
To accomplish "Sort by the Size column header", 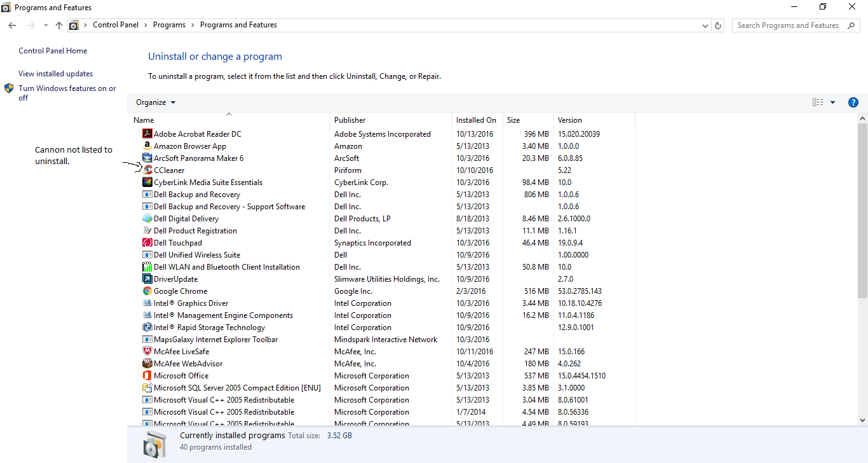I will pos(528,120).
